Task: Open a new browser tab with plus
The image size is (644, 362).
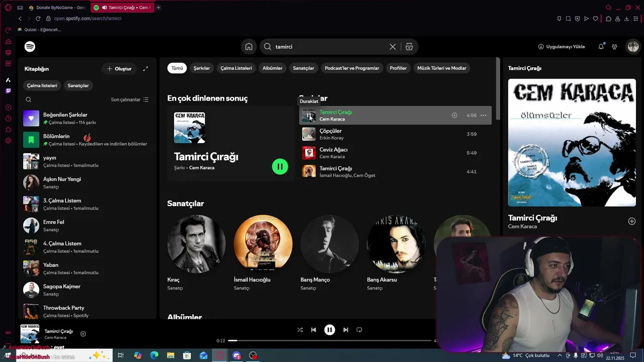Action: tap(158, 8)
